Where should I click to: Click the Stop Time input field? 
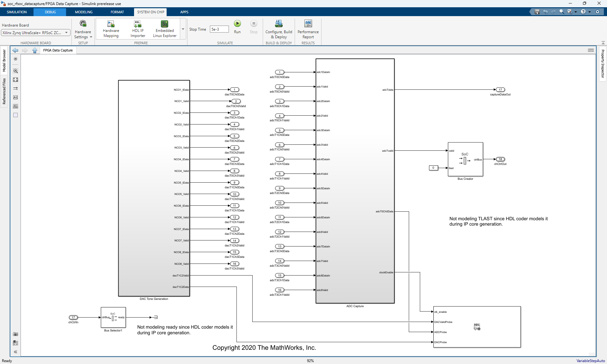(219, 29)
